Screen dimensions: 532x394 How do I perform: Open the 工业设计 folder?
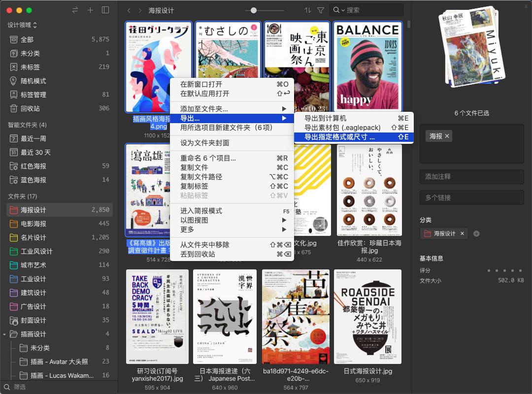60,279
